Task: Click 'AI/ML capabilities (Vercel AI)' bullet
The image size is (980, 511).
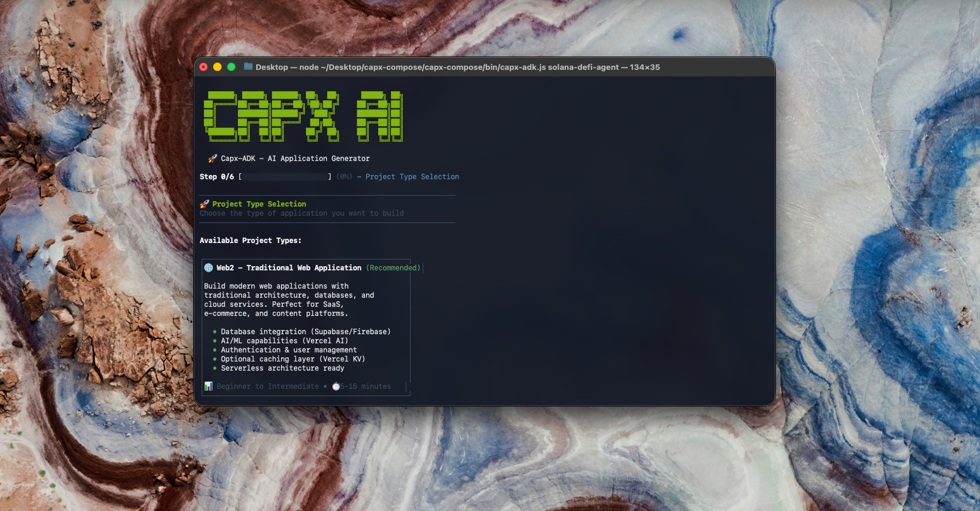Action: point(284,341)
